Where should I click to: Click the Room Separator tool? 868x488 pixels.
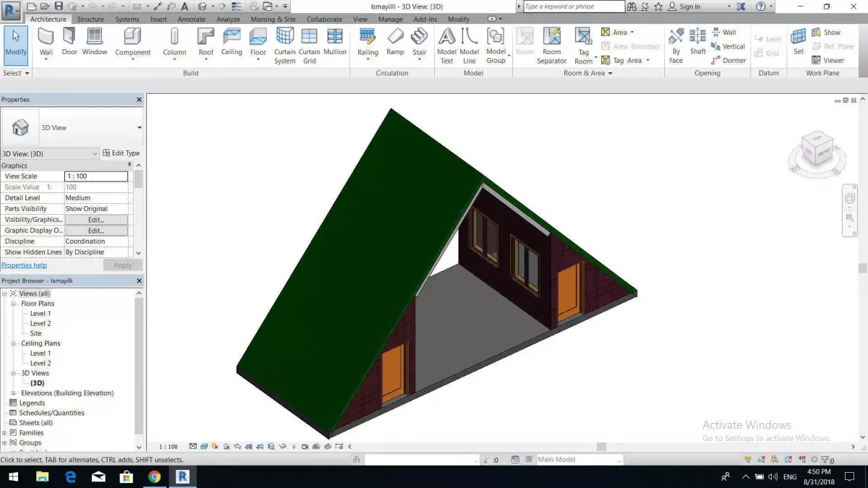coord(552,46)
